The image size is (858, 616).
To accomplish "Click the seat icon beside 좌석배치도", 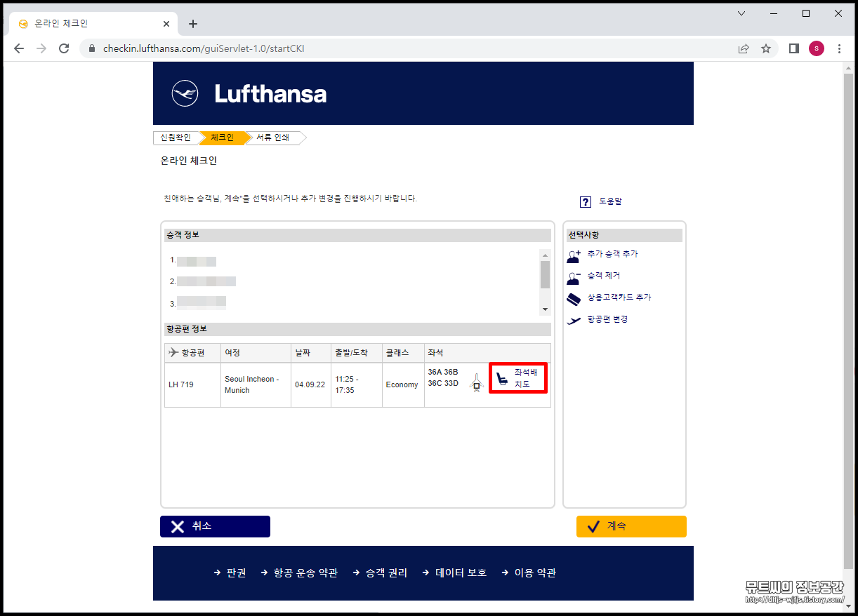I will pyautogui.click(x=502, y=380).
